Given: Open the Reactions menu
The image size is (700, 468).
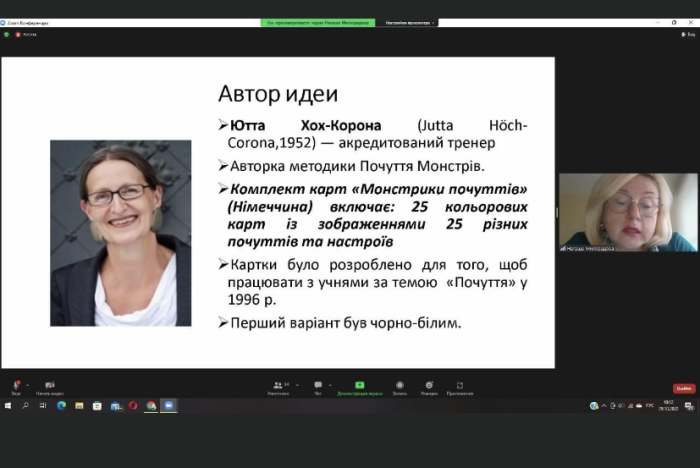Looking at the screenshot, I should (429, 386).
